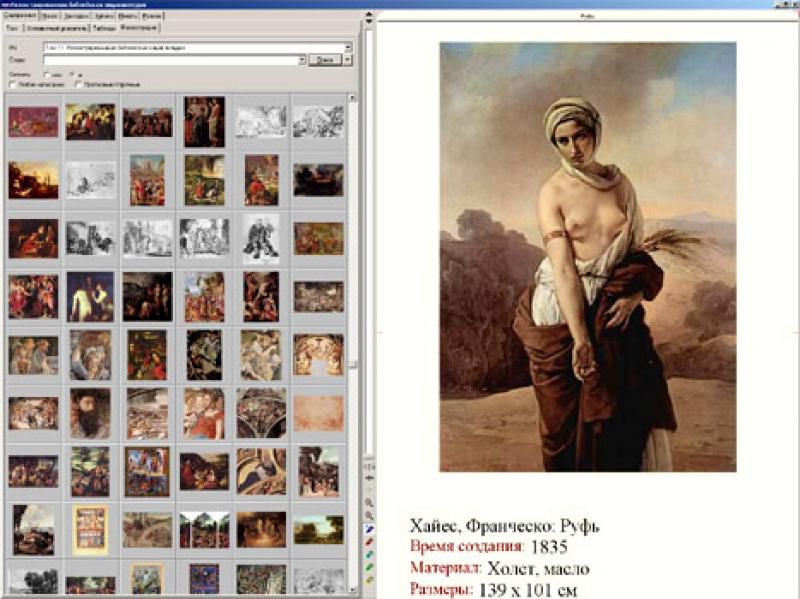Expand the volume selection dropdown at top
Screen dimensions: 800x599
click(348, 47)
